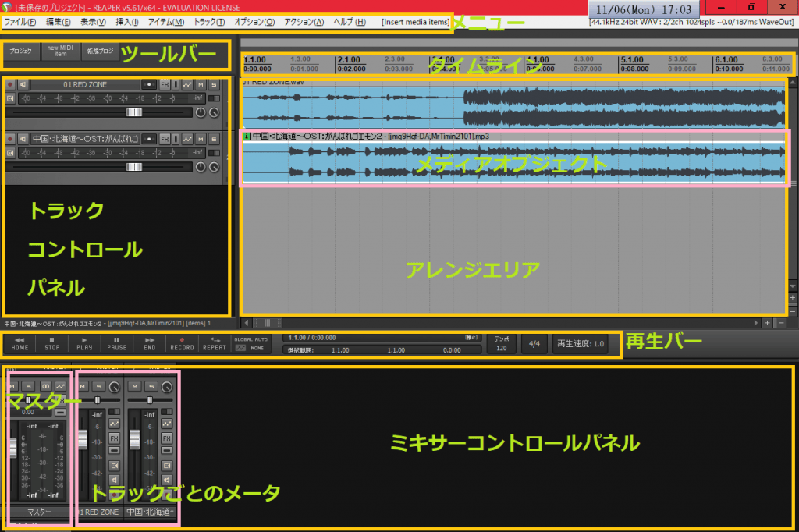Arm the 01 RED ZONE track for recording
Viewport: 799px width, 532px height.
(9, 84)
